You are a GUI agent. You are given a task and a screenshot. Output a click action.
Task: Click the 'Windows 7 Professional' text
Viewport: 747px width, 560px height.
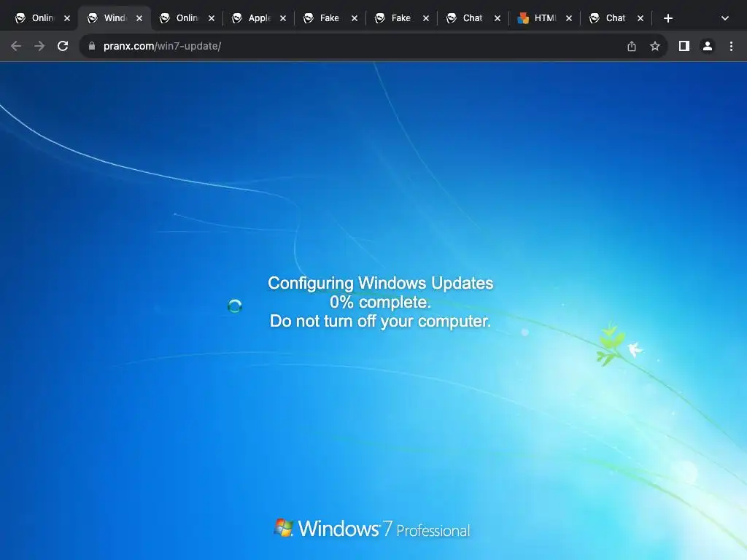pos(384,529)
